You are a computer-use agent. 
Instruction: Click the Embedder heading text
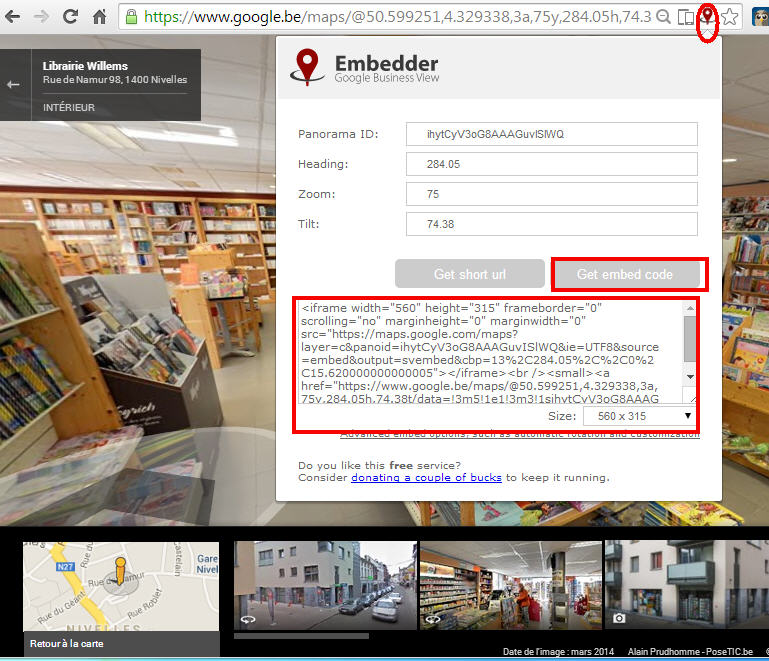click(x=386, y=63)
